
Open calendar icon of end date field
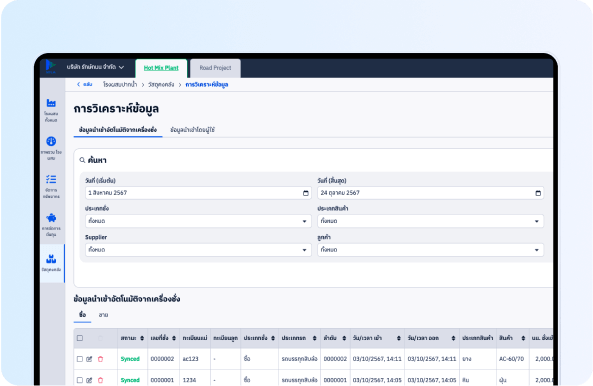(538, 193)
